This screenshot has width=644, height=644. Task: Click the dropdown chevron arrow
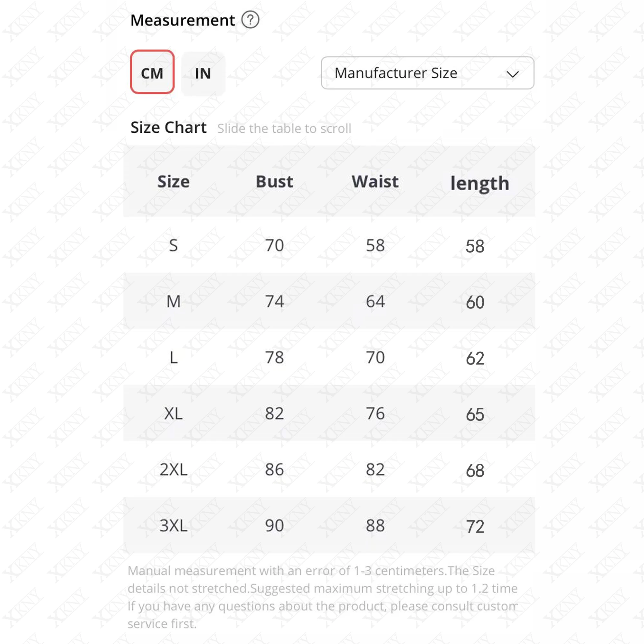tap(512, 74)
